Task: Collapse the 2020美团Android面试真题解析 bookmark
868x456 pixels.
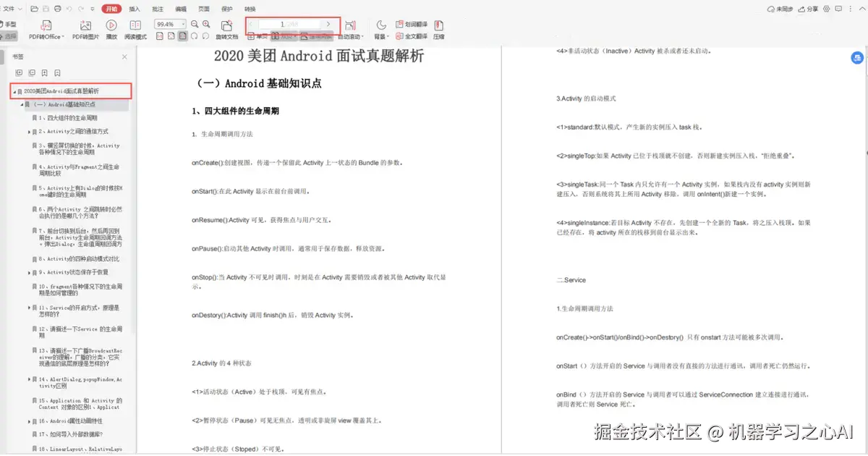Action: coord(14,91)
